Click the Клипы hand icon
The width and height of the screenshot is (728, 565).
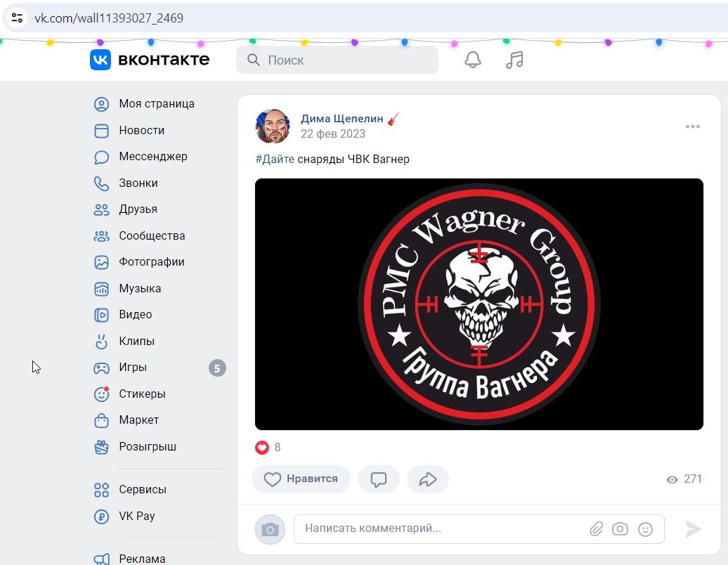click(x=101, y=342)
